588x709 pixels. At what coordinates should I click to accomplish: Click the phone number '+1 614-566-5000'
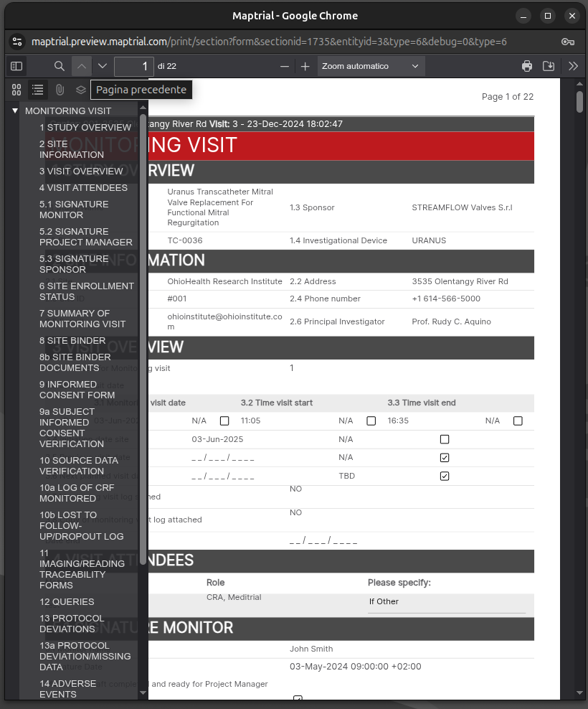pos(446,299)
